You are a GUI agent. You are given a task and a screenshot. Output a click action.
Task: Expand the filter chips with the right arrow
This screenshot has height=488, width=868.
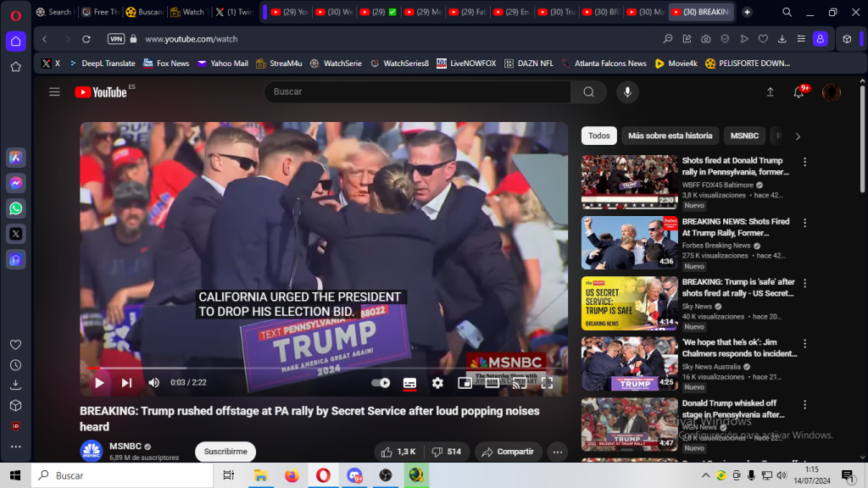pos(798,136)
